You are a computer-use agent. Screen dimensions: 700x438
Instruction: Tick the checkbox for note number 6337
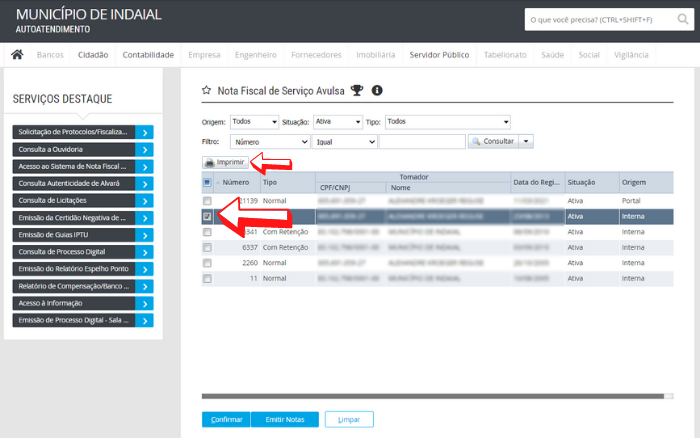point(207,247)
